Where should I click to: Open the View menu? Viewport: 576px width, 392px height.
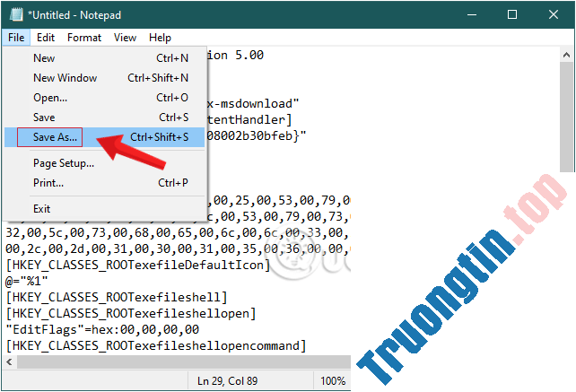(126, 38)
